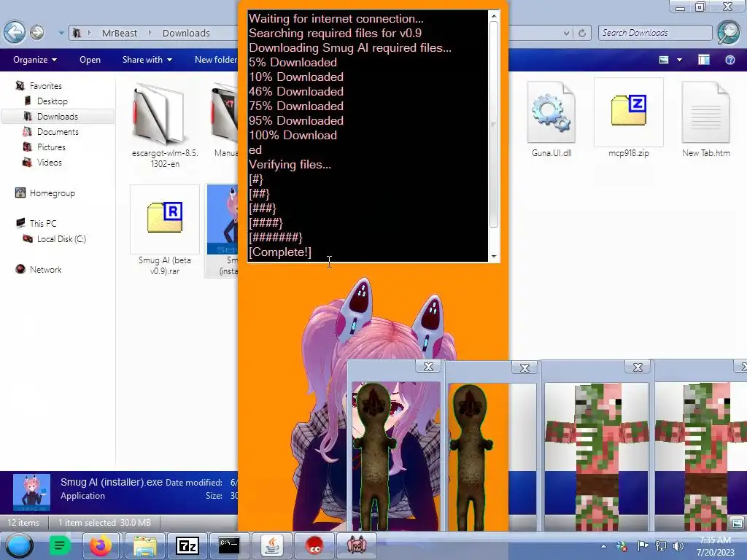Select Favorites in navigation pane
The image size is (747, 560).
point(45,86)
